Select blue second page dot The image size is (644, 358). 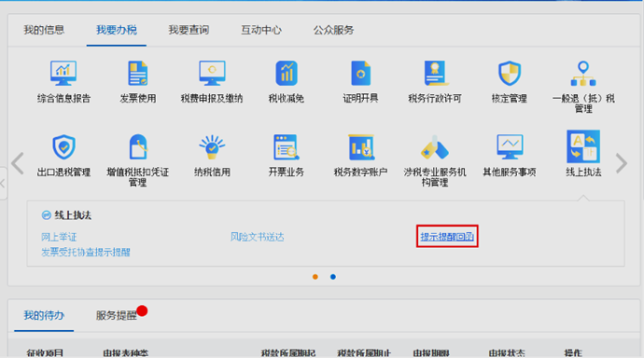[333, 277]
